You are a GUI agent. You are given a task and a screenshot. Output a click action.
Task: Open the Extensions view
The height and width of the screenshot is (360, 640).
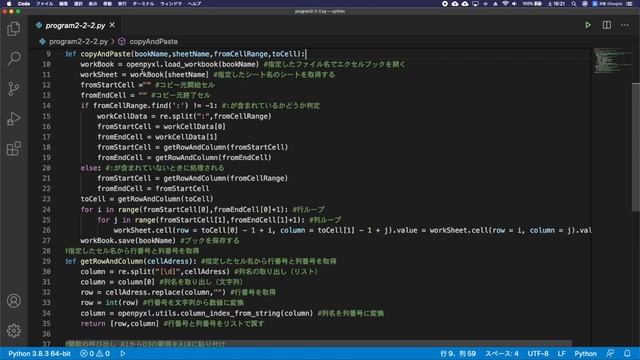[x=13, y=149]
